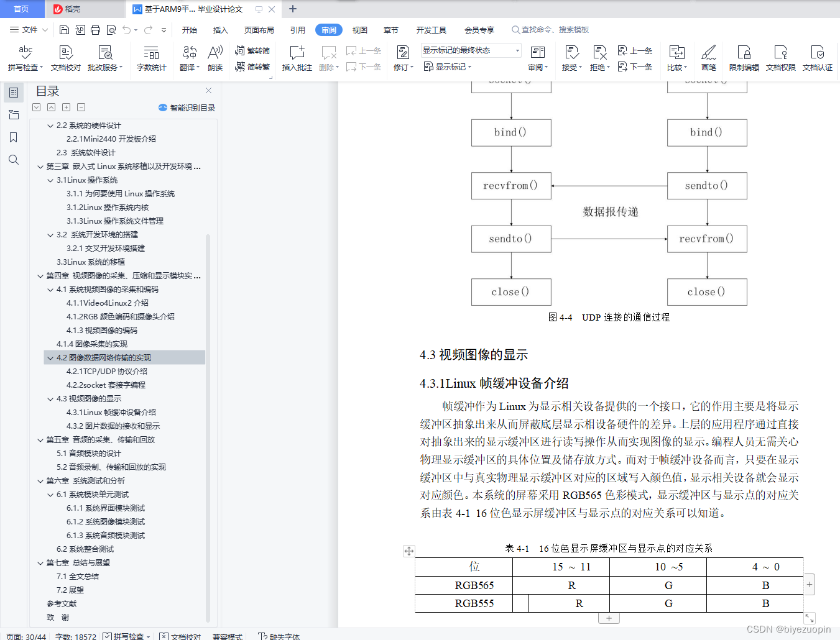This screenshot has height=640, width=840.
Task: Convert text with 繁转简 button
Action: (252, 50)
